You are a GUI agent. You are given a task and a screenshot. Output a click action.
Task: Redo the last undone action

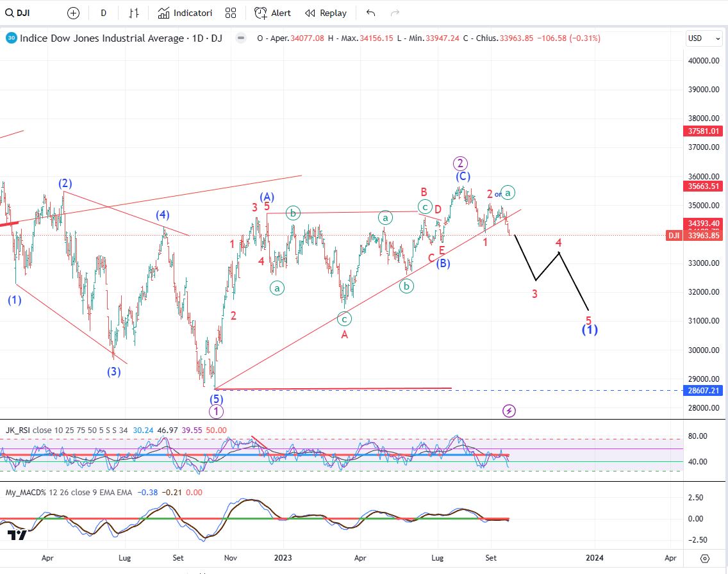(x=395, y=13)
